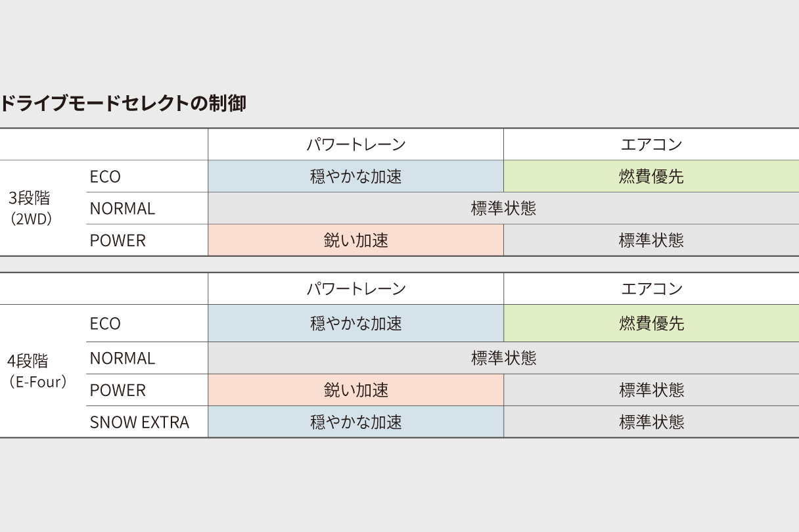Click the ドライブモードセレクトの制御 heading

tap(123, 103)
